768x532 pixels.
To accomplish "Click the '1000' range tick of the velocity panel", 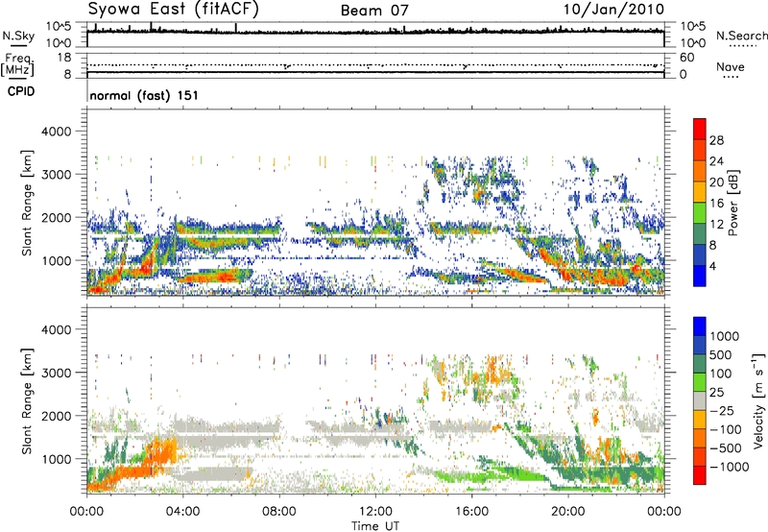I will tap(56, 459).
